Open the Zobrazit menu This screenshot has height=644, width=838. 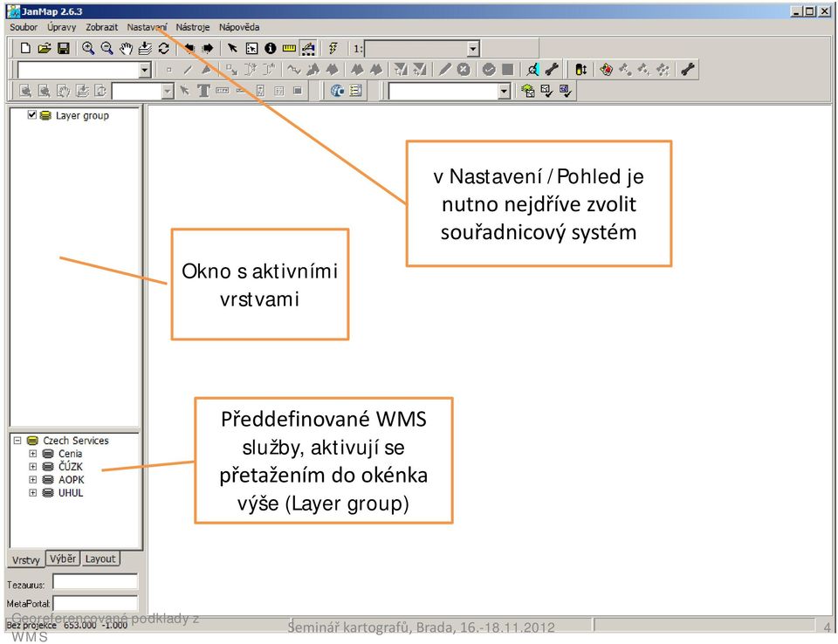click(x=101, y=27)
